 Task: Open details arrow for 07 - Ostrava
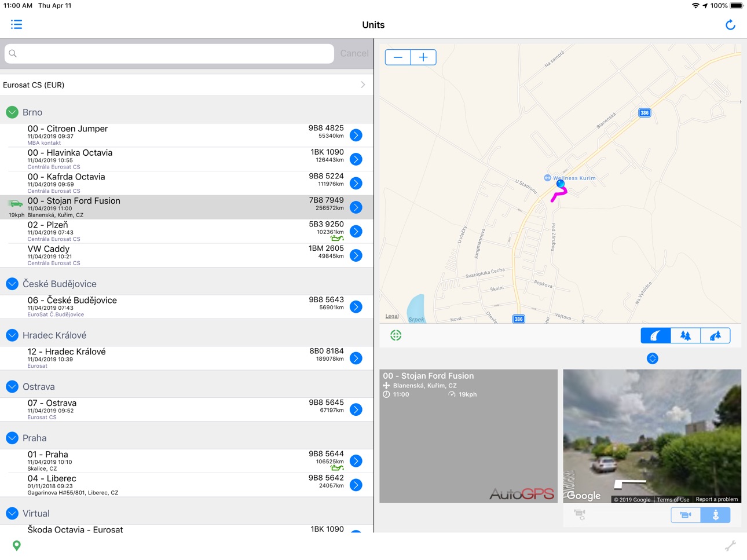pos(356,409)
